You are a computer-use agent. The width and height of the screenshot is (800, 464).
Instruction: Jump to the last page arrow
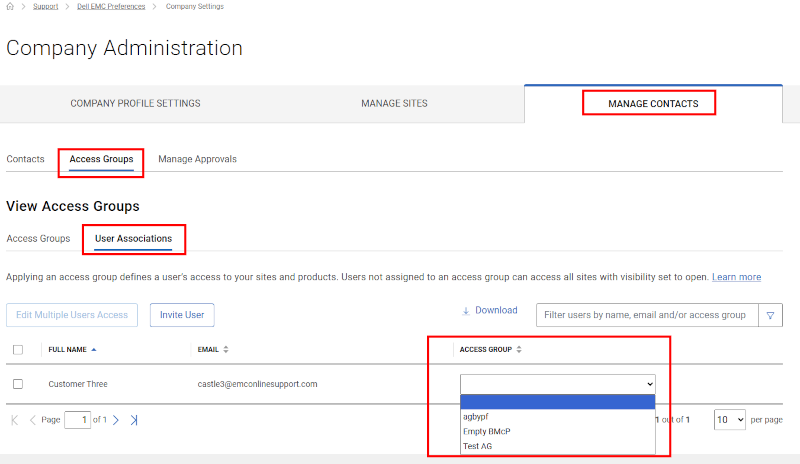tap(134, 420)
